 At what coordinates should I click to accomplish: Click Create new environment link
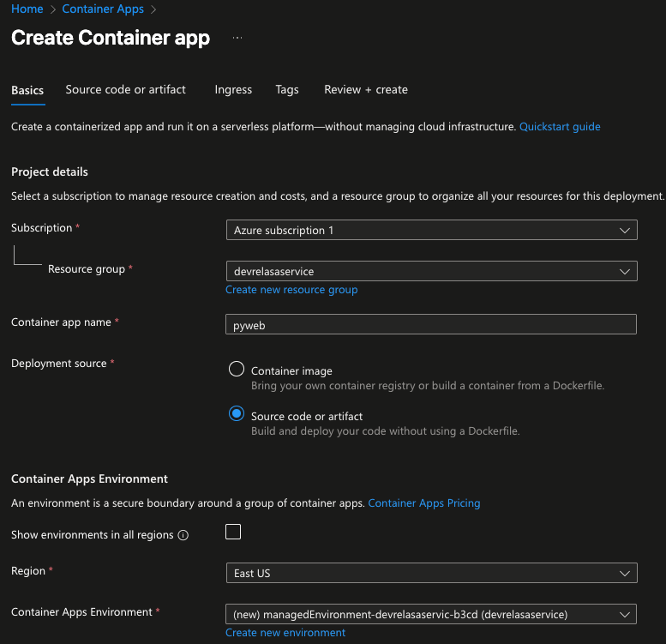(x=285, y=632)
